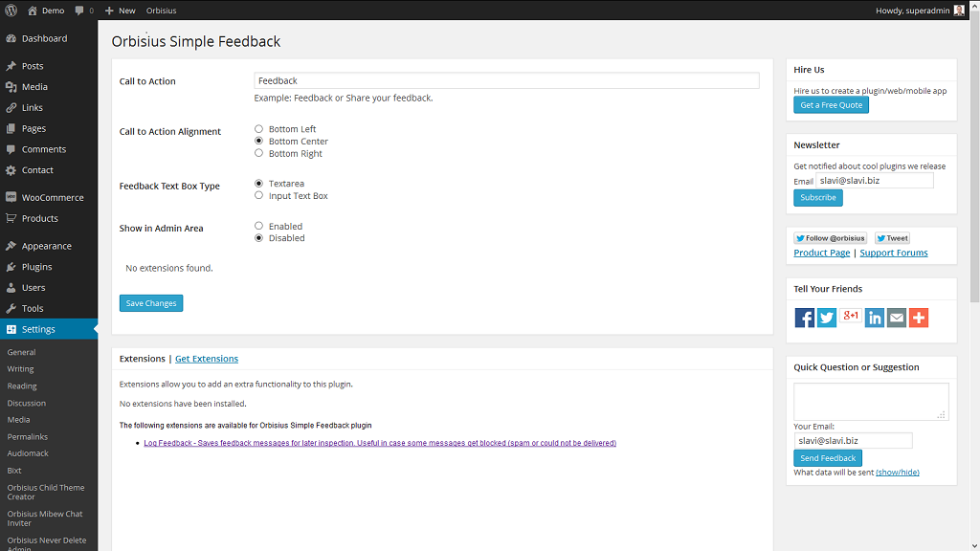Click the Appearance paintbrush icon

click(x=11, y=246)
